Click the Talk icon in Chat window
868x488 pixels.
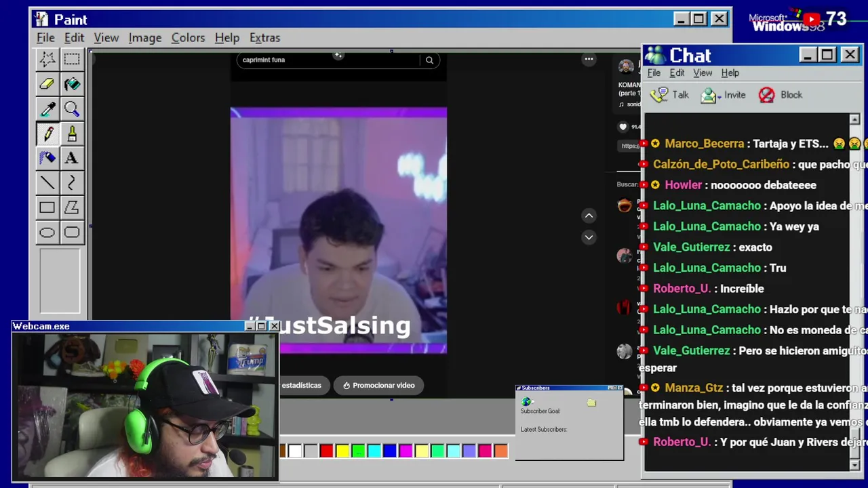[x=659, y=95]
